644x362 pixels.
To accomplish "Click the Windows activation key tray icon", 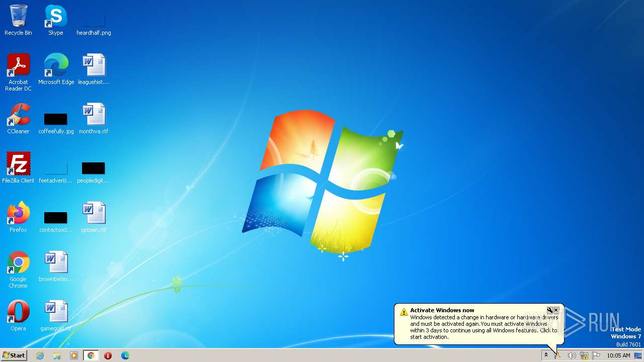I will pyautogui.click(x=558, y=355).
